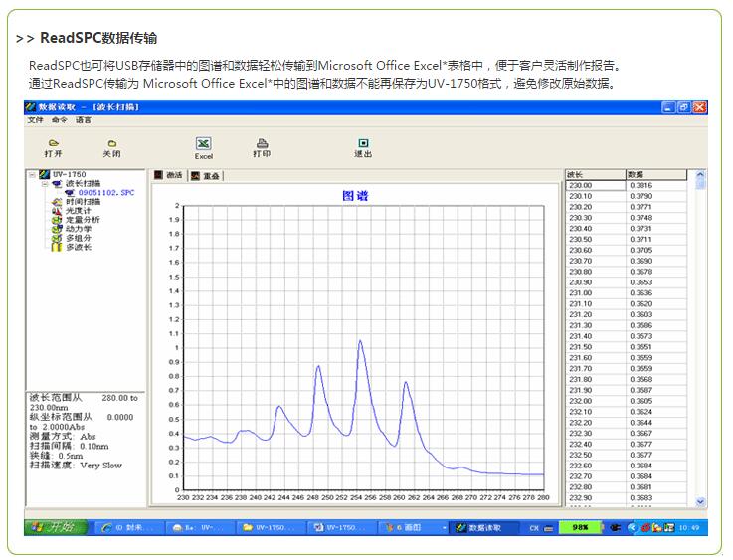Open the 语言 menu
The height and width of the screenshot is (560, 733).
coord(84,120)
